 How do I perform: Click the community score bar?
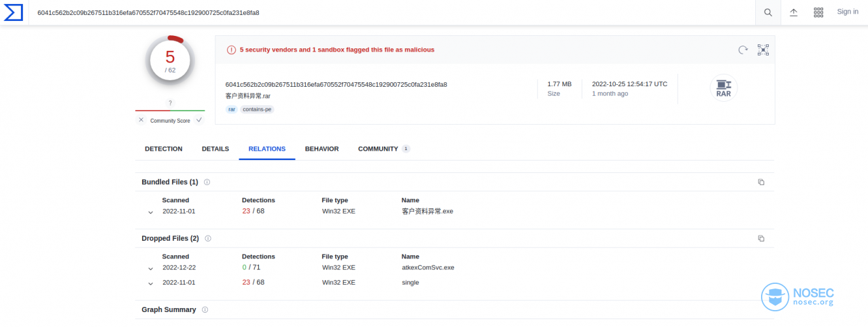point(170,110)
